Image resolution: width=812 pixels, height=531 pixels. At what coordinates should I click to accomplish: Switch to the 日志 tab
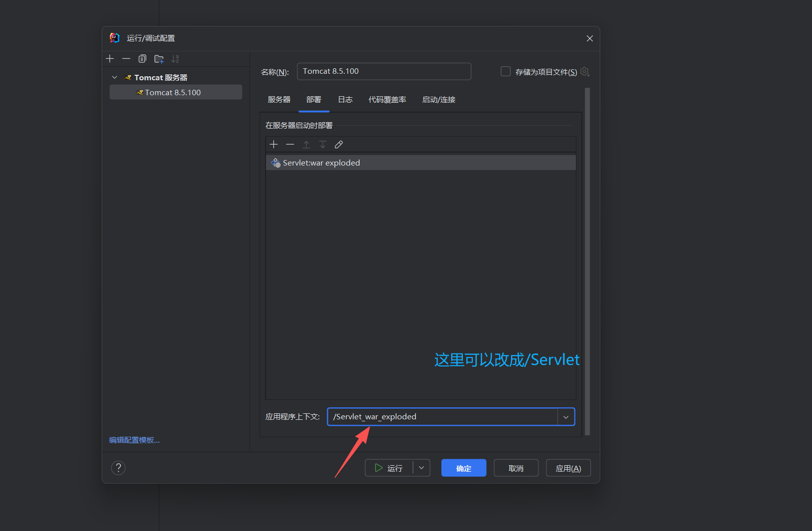pyautogui.click(x=345, y=100)
